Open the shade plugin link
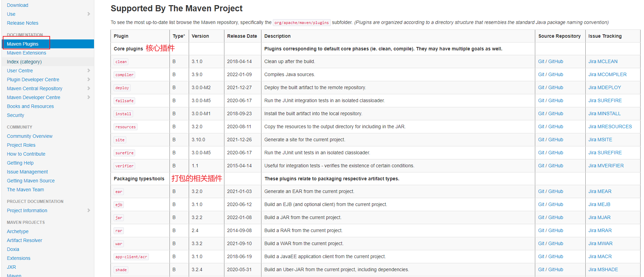 (x=121, y=270)
